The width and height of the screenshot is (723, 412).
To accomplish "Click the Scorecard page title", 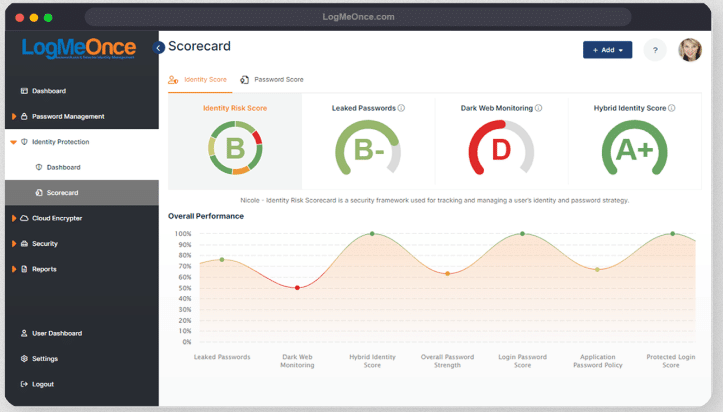I will [x=199, y=46].
